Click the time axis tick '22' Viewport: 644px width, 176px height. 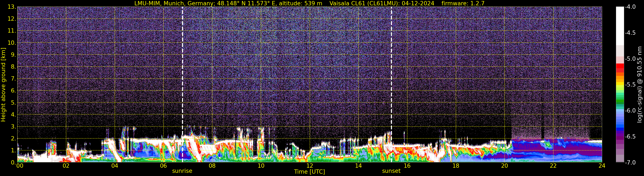(x=553, y=166)
